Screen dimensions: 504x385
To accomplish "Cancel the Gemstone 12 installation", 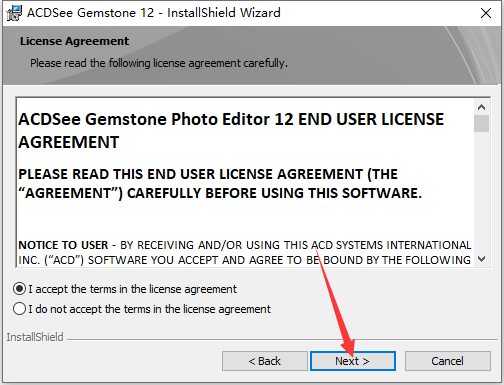I will (448, 361).
